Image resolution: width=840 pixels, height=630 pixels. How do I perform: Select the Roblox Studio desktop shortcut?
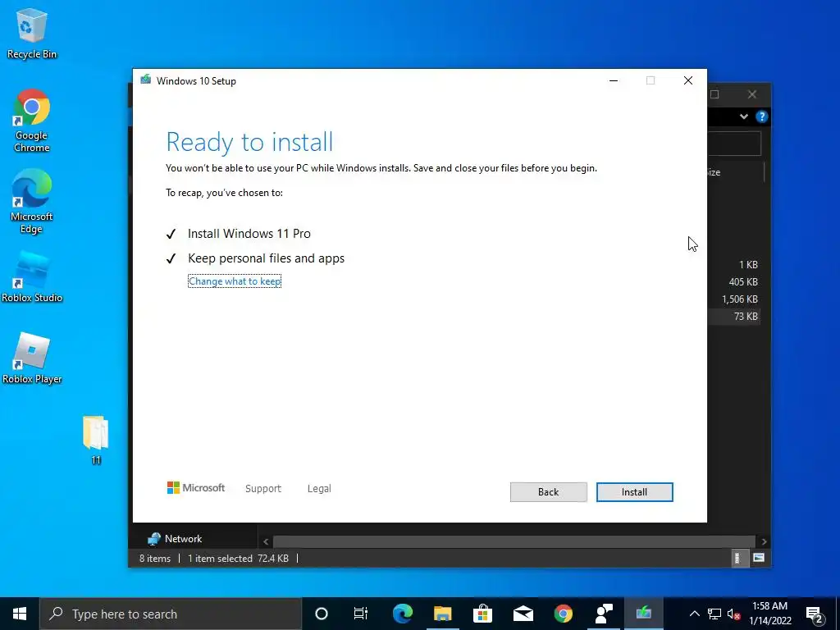click(32, 277)
